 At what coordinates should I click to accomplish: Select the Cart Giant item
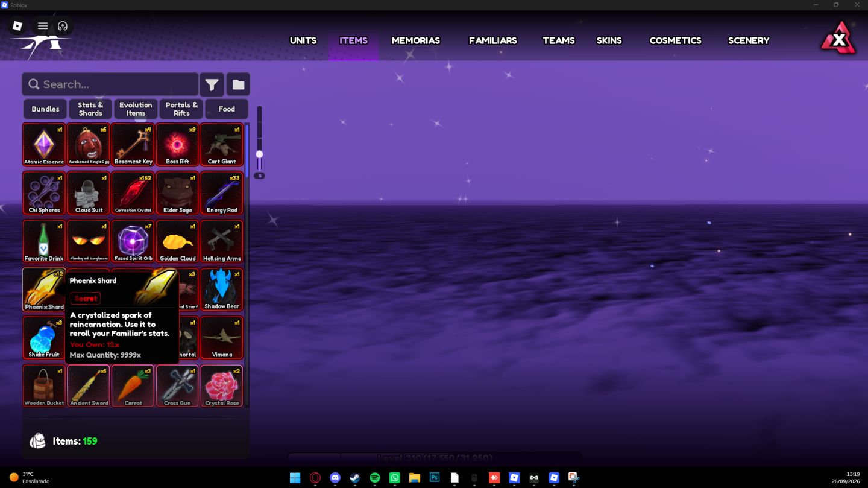point(222,145)
